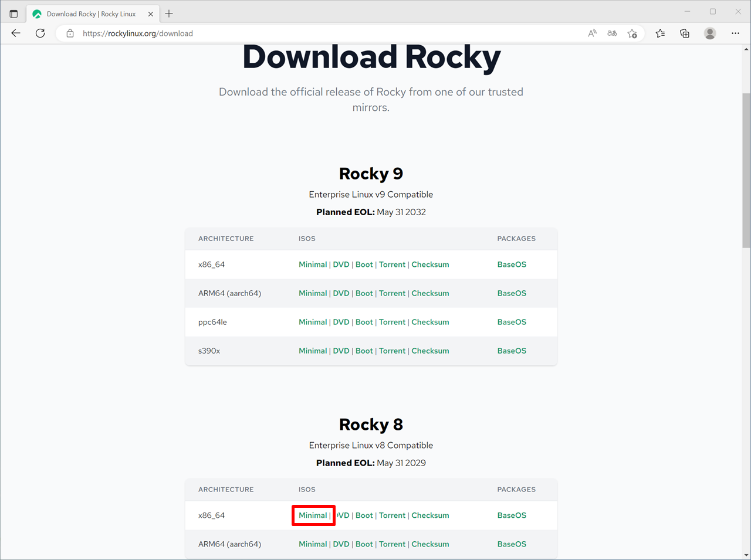View site information lock icon
The image size is (751, 560).
(x=70, y=33)
